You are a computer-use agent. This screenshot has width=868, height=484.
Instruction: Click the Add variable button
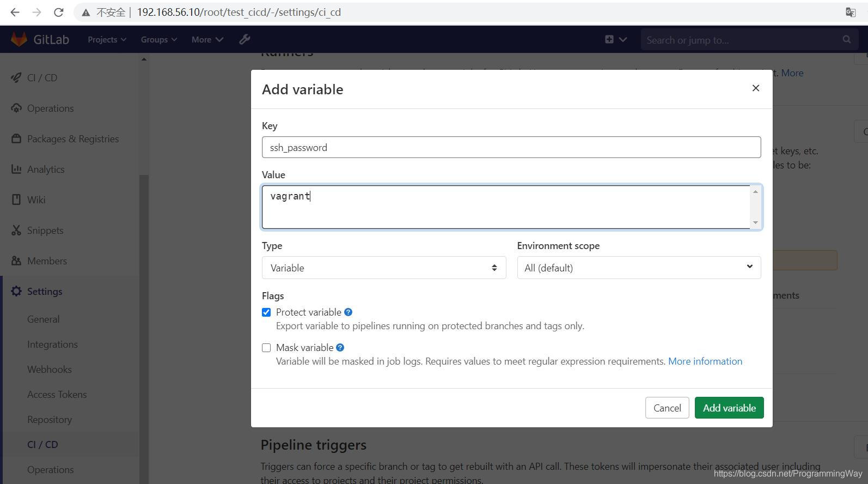pyautogui.click(x=729, y=408)
